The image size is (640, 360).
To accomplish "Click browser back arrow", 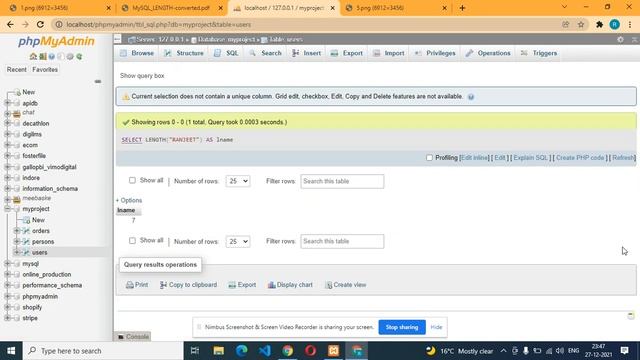I will (10, 24).
